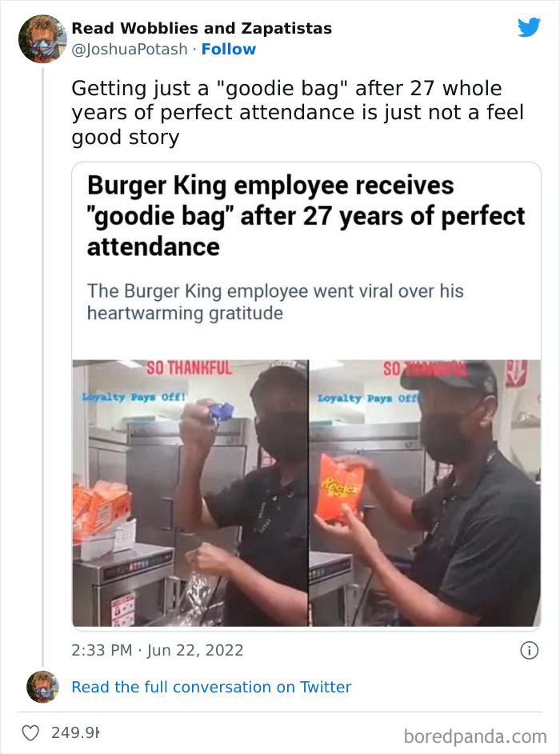This screenshot has height=754, width=560.
Task: Click display name Read Wobblies and Zapatistas
Action: (x=202, y=28)
